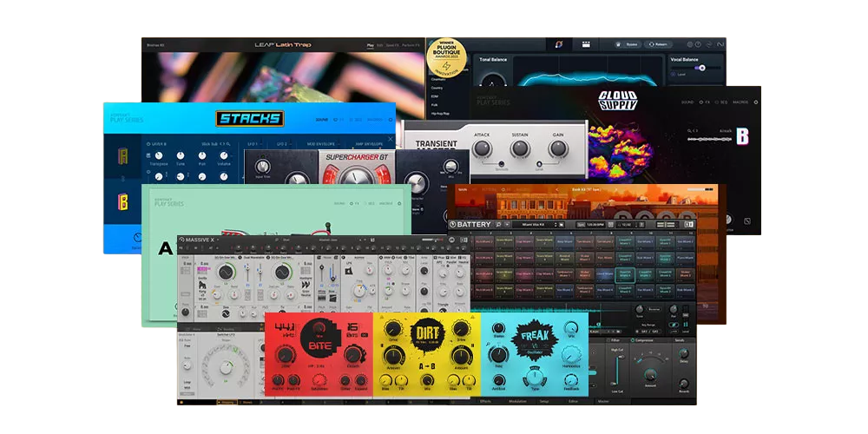
Task: Click the STACKS title button
Action: click(x=249, y=119)
